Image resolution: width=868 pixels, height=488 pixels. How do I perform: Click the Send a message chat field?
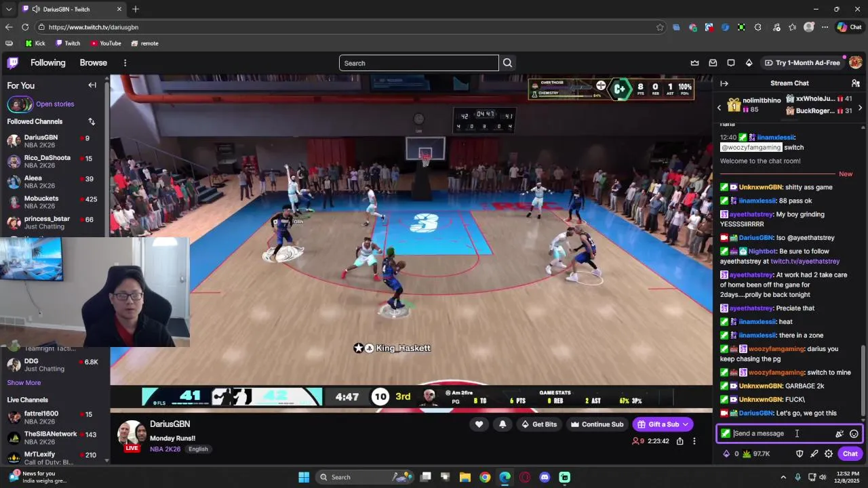[780, 434]
